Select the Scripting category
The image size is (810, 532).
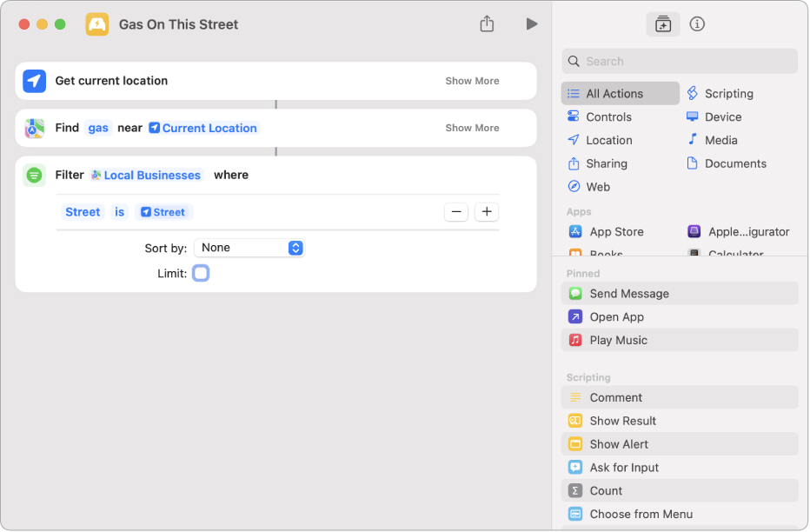point(720,94)
